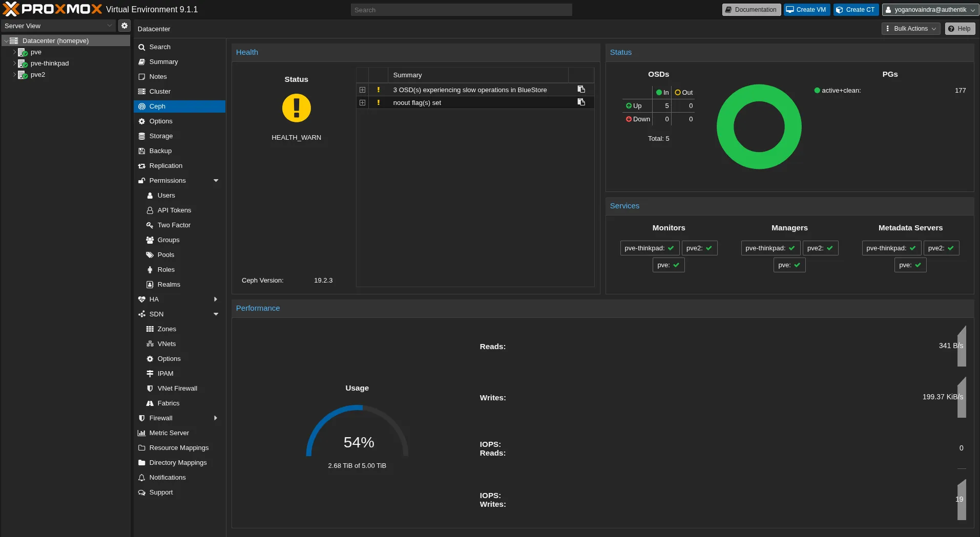The width and height of the screenshot is (980, 537).
Task: Click the Two Factor key icon
Action: tap(150, 225)
